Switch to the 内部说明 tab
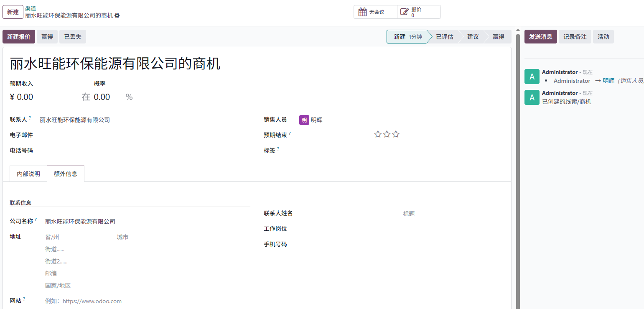Viewport: 644px width, 309px height. point(28,174)
